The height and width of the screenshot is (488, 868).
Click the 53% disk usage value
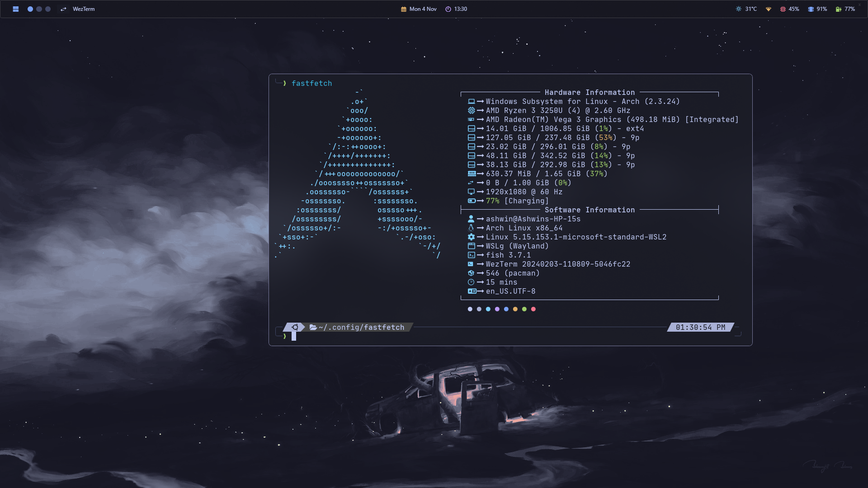coord(605,138)
